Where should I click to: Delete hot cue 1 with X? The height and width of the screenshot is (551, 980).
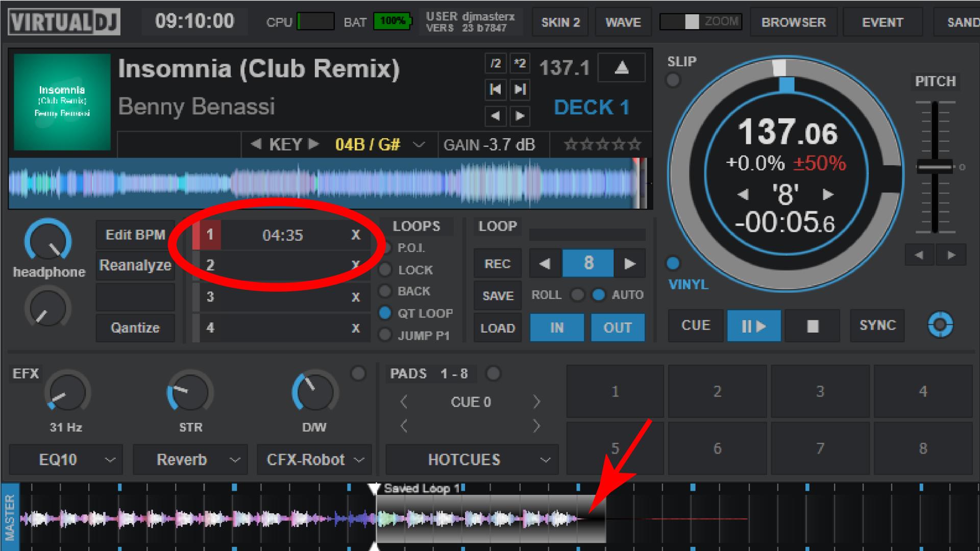pos(356,235)
